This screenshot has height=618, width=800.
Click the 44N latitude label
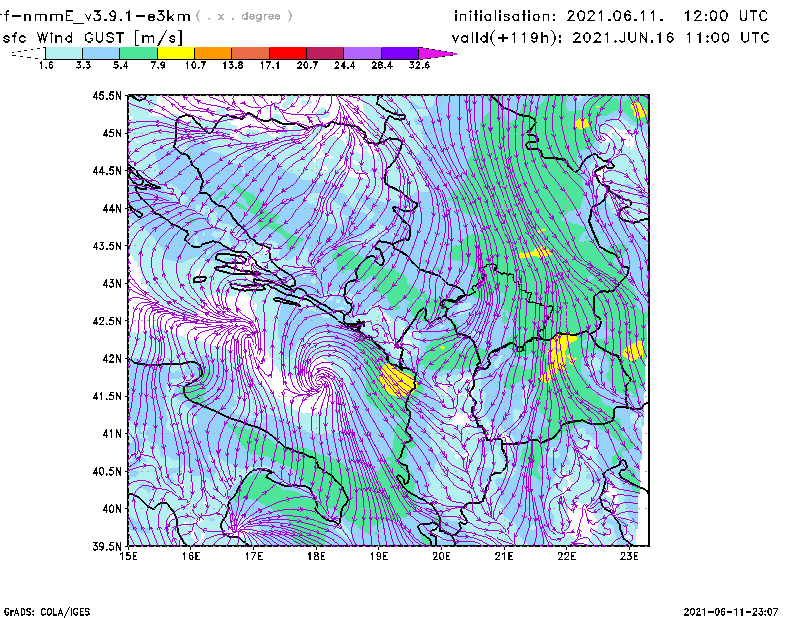pos(112,208)
